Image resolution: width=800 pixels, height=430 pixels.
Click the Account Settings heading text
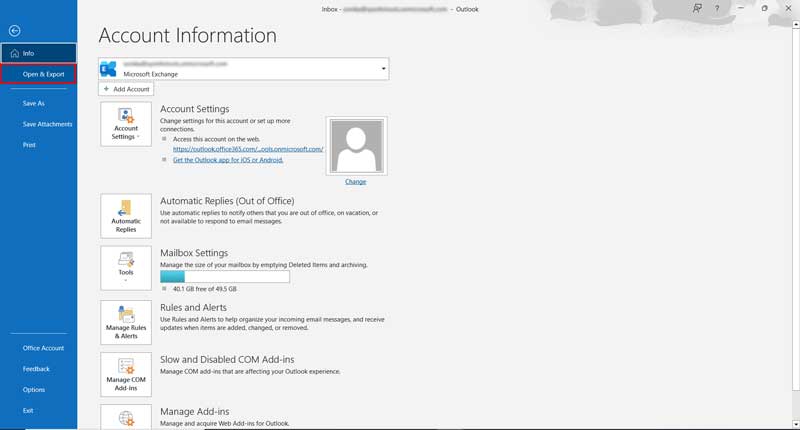pyautogui.click(x=195, y=109)
